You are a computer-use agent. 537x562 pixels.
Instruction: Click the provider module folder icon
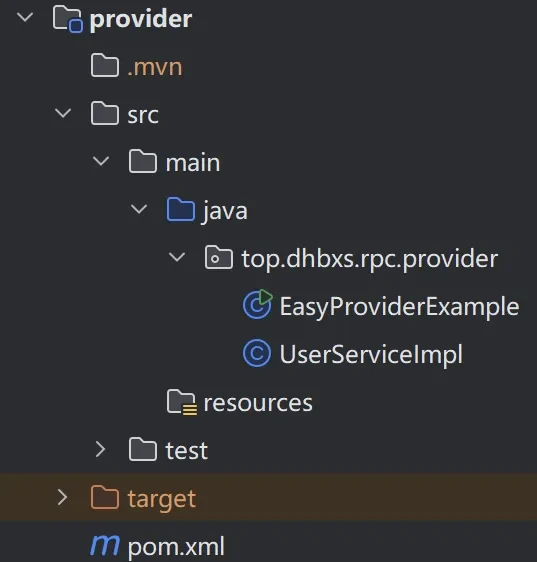(x=68, y=19)
